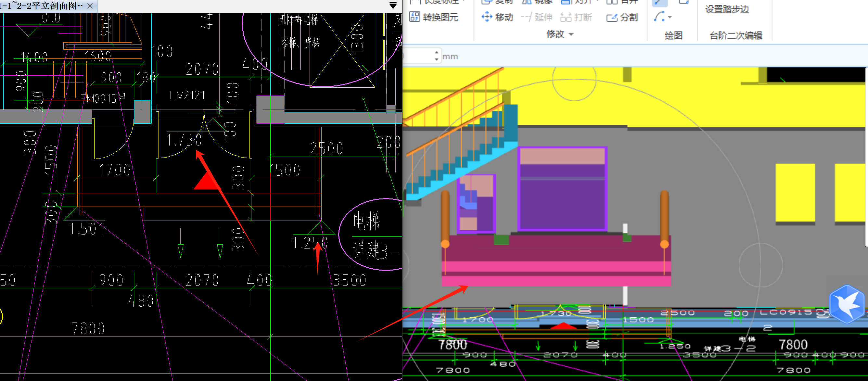The width and height of the screenshot is (868, 381).
Task: Activate the highlighted line drawing tool
Action: coord(659,3)
